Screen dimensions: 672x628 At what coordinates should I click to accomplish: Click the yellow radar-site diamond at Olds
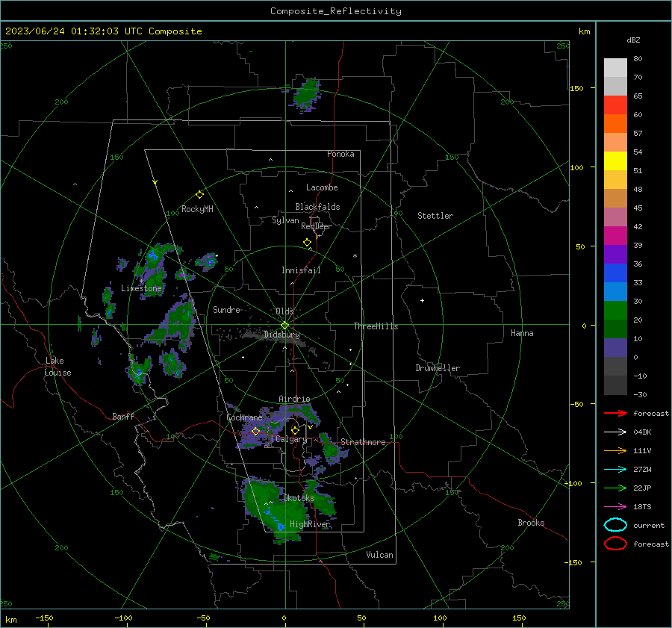284,326
